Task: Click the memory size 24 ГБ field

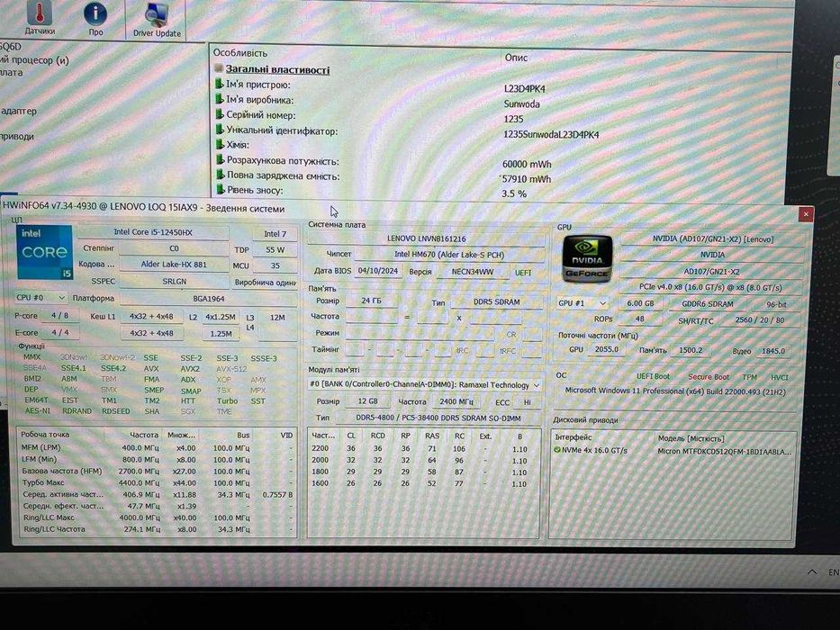Action: (x=371, y=301)
